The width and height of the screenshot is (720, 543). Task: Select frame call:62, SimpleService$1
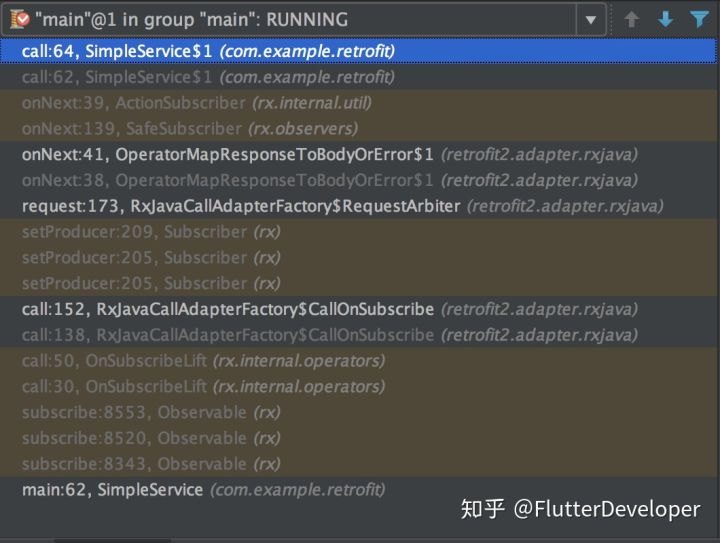[x=208, y=77]
